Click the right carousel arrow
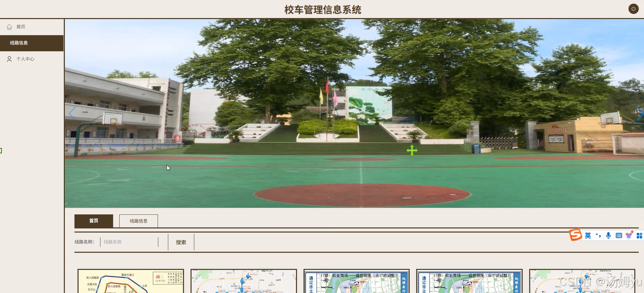The width and height of the screenshot is (644, 293). click(639, 113)
